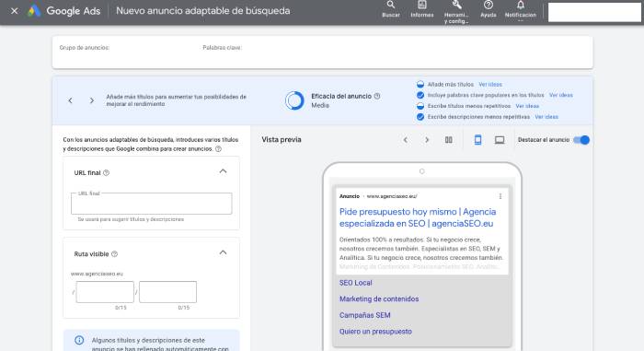Click 'Escribe títulos menos repetitivos' status icon
Viewport: 644px width, 351px height.
[420, 106]
